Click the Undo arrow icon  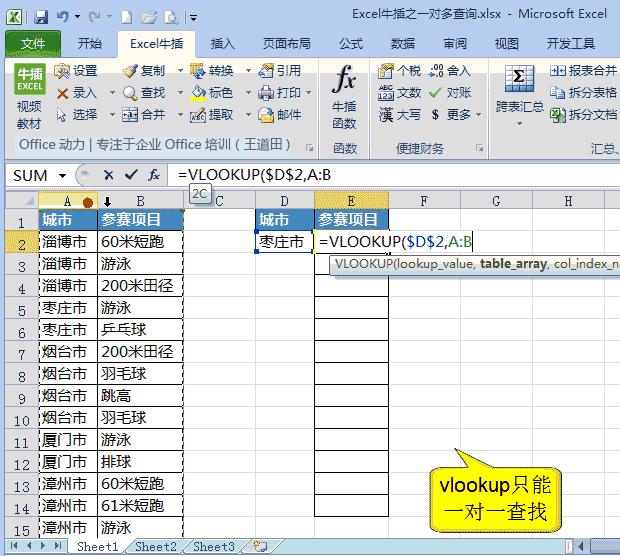click(x=63, y=16)
